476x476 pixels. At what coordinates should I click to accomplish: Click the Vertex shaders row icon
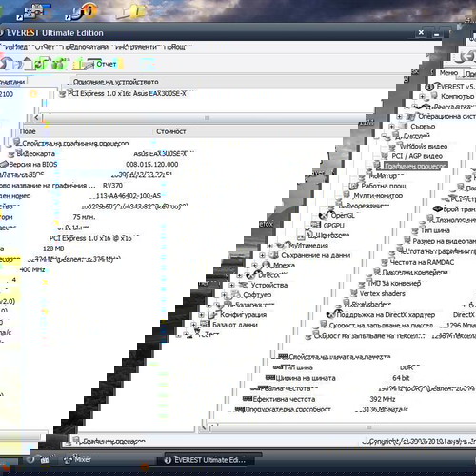coord(354,293)
